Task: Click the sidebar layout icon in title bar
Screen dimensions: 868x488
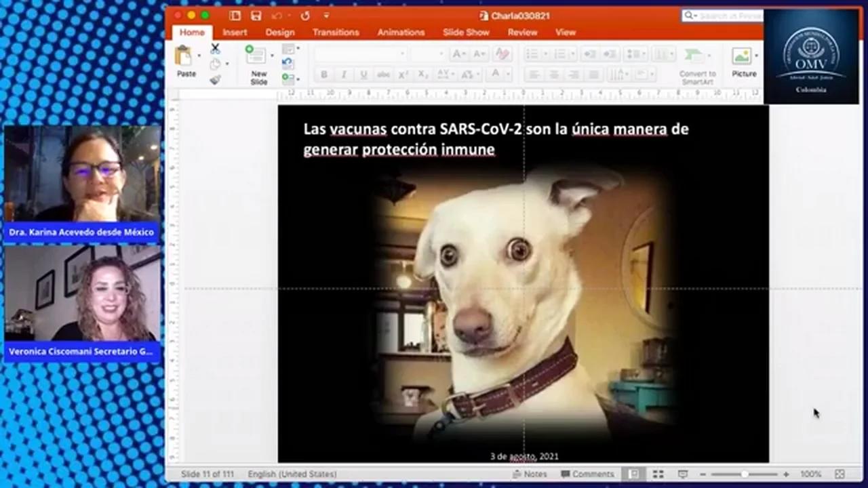Action: (x=235, y=15)
